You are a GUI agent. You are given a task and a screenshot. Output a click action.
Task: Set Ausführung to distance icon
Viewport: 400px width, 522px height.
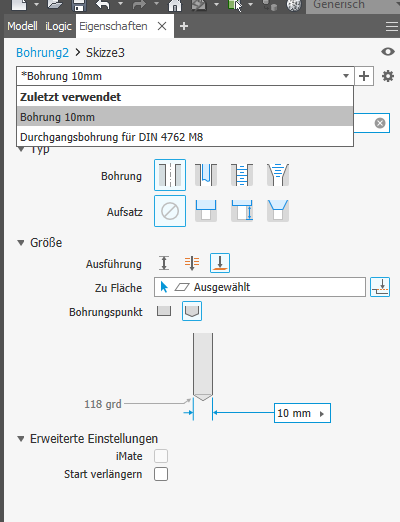[164, 263]
